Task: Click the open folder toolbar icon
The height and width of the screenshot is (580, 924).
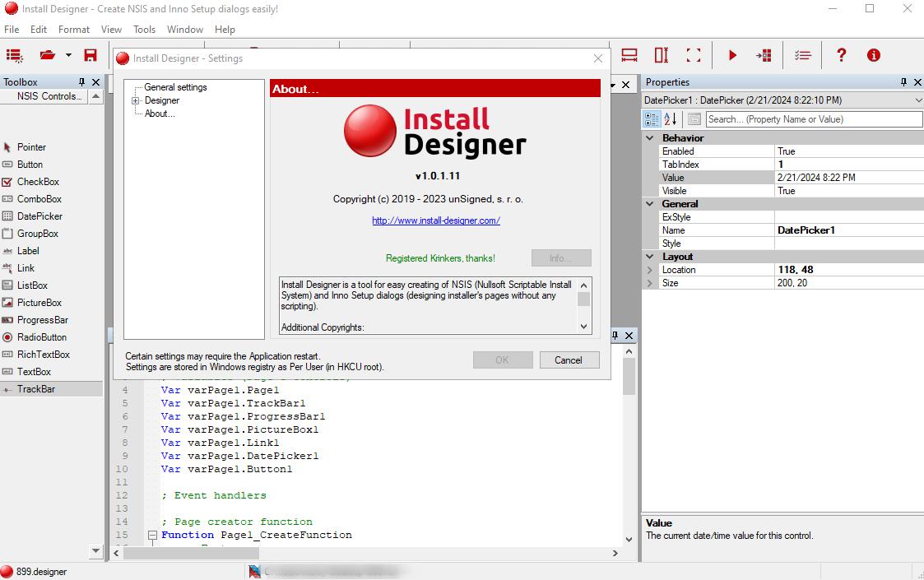Action: (47, 55)
